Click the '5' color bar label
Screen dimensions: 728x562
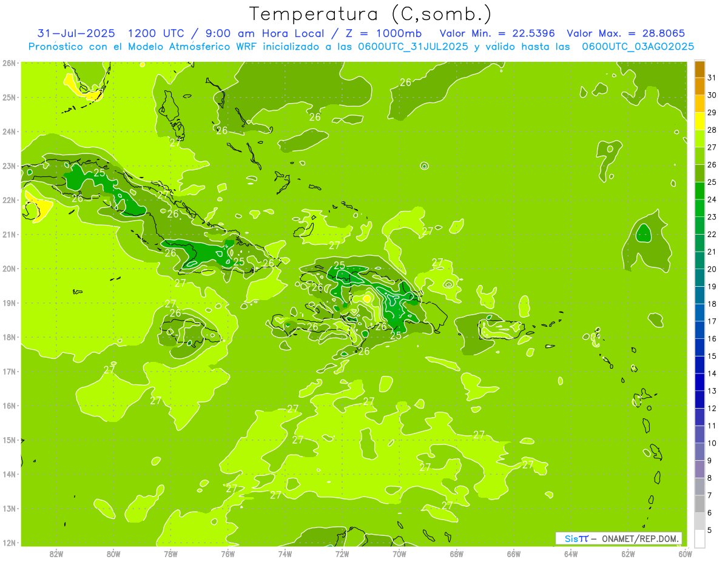tap(710, 530)
